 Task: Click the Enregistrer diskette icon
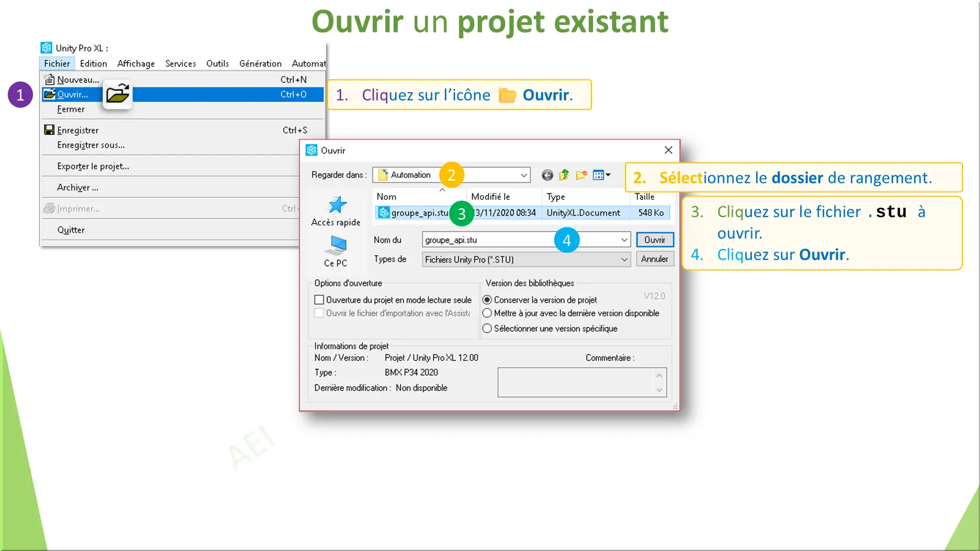click(x=49, y=130)
